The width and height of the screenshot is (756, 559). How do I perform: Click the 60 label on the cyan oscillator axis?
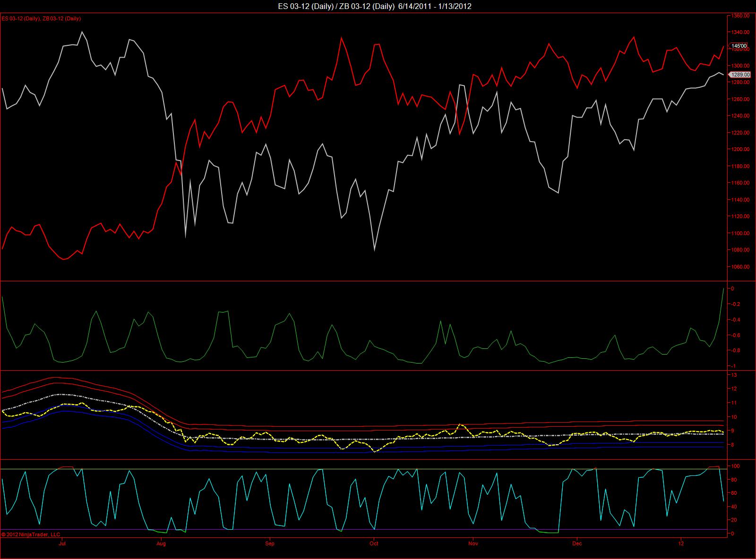(x=733, y=493)
